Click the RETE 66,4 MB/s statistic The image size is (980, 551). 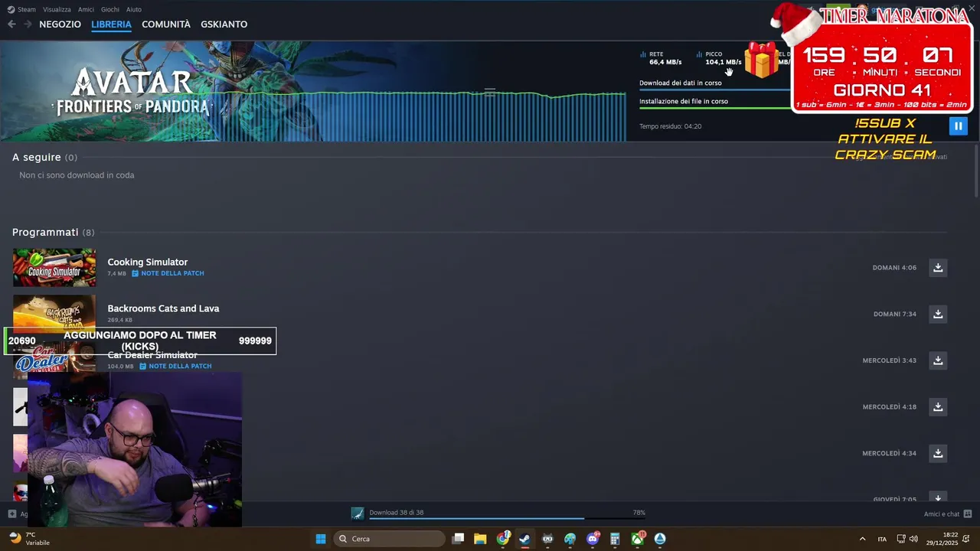coord(661,58)
